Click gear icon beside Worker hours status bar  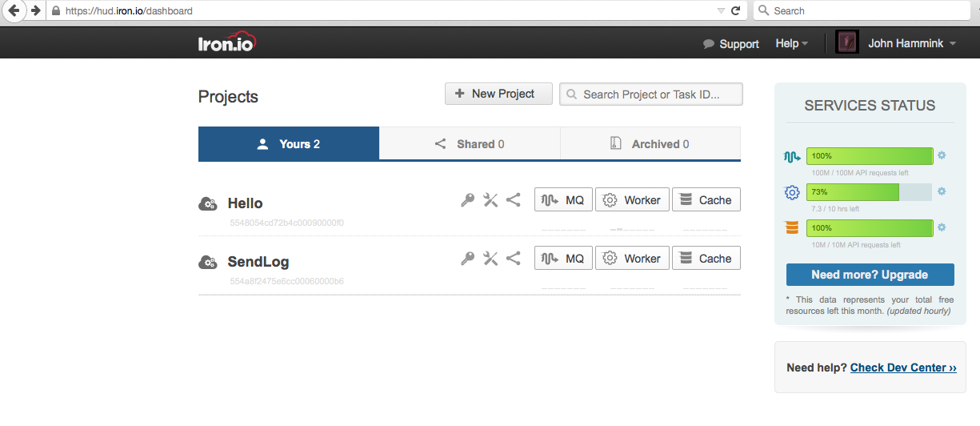click(x=942, y=191)
